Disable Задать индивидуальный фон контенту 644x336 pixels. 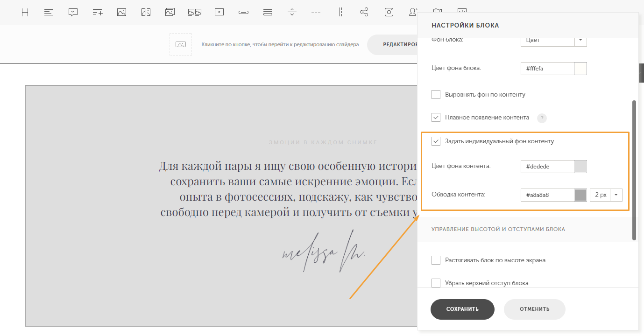[x=436, y=141]
